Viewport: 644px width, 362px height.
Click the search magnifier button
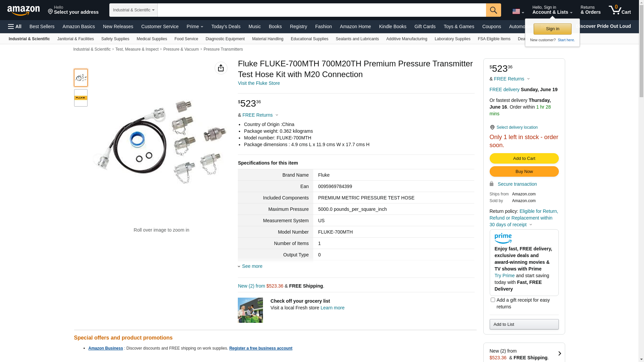pyautogui.click(x=493, y=10)
